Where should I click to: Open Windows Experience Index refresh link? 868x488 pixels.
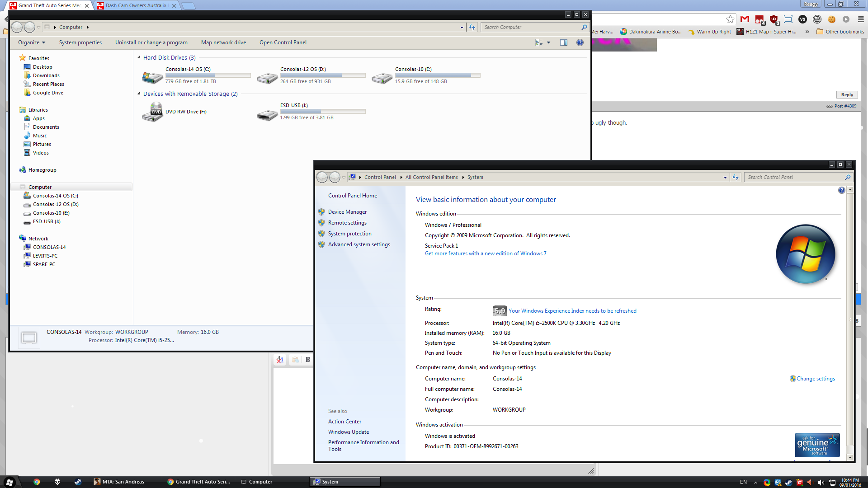pyautogui.click(x=572, y=311)
